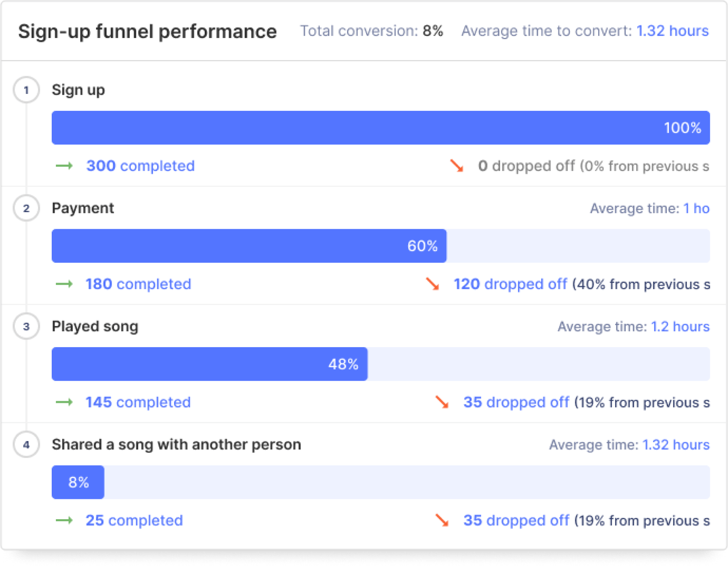728x568 pixels.
Task: View the 145 completed users
Action: tap(138, 402)
